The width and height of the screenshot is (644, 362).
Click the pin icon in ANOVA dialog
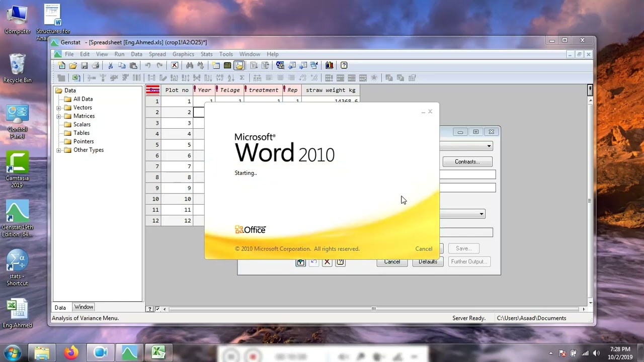coord(300,262)
